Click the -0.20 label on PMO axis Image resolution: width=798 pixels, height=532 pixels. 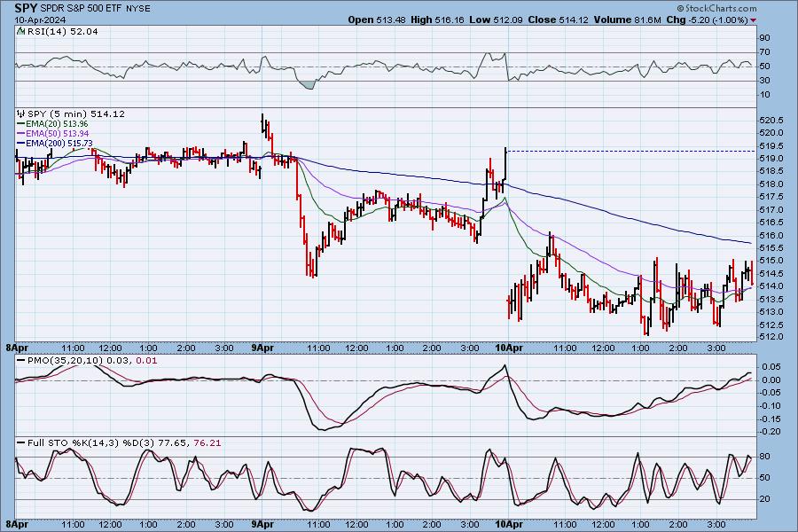point(770,432)
